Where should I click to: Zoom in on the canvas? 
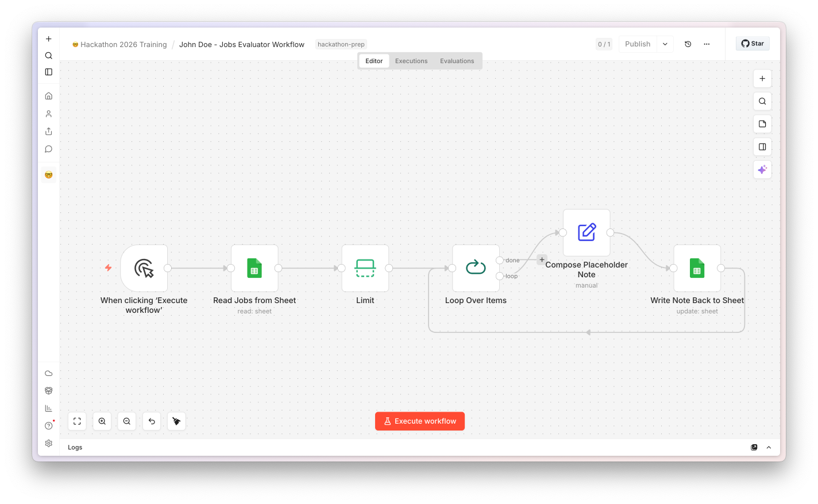[x=102, y=421]
